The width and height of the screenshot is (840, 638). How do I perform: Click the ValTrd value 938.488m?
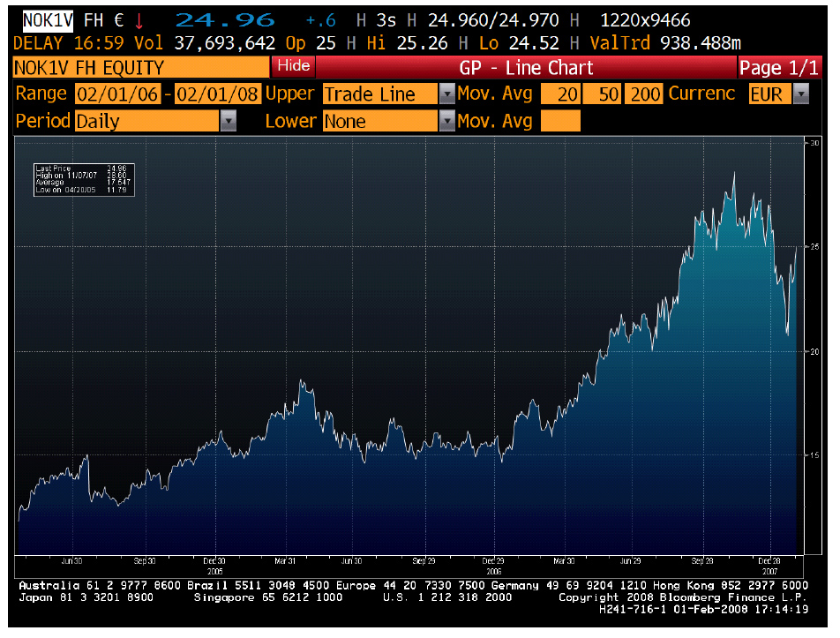[x=701, y=43]
